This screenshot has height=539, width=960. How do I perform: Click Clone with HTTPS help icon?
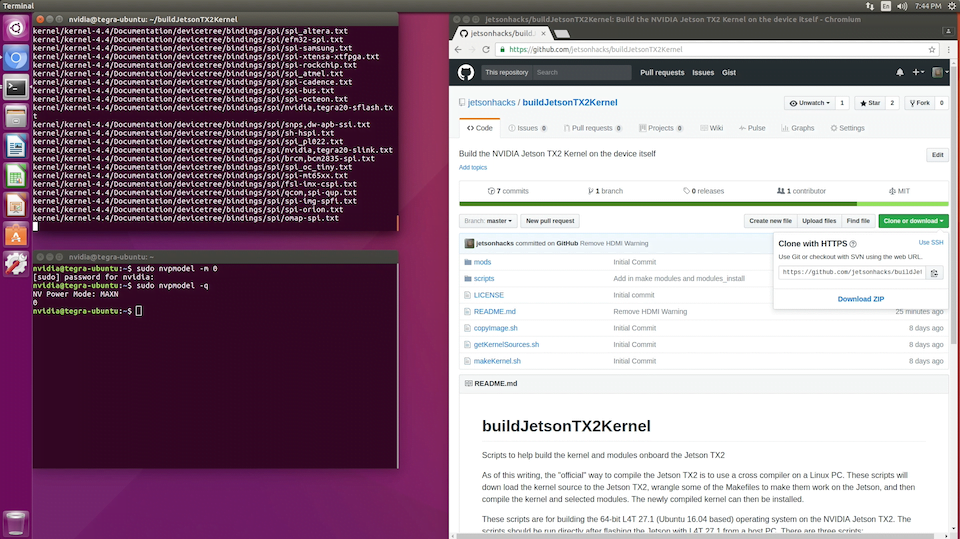pos(853,244)
